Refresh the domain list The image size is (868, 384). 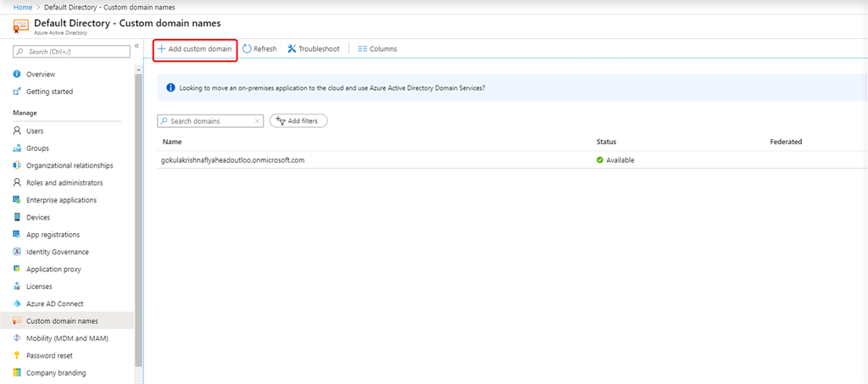click(259, 48)
